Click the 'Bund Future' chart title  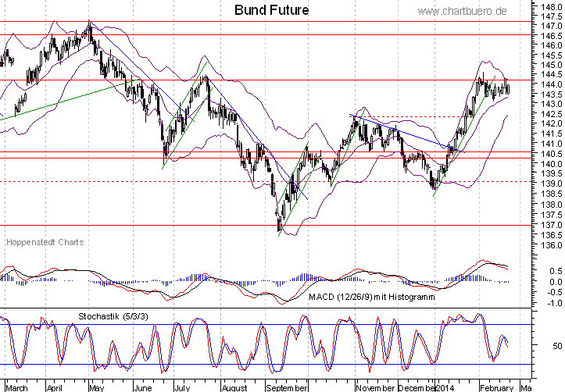(x=271, y=10)
